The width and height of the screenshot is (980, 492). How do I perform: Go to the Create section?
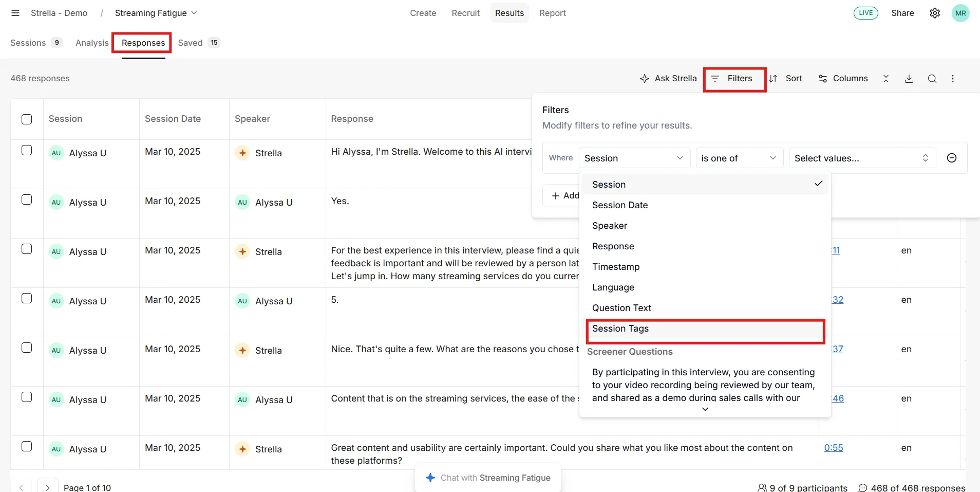pyautogui.click(x=423, y=13)
